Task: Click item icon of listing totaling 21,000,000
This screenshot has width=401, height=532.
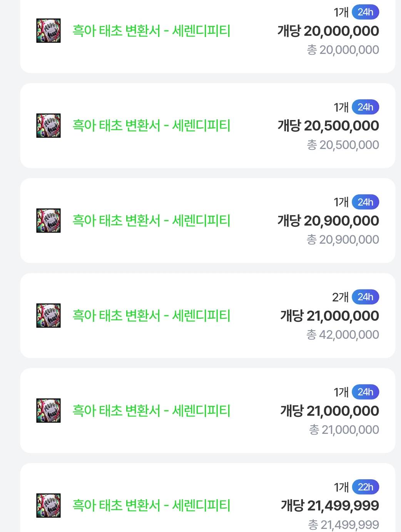Action: pyautogui.click(x=48, y=411)
